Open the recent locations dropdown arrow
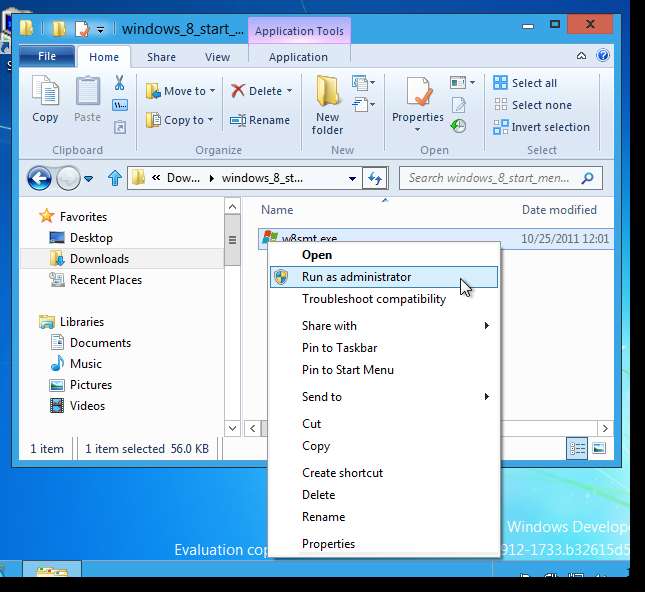 88,179
